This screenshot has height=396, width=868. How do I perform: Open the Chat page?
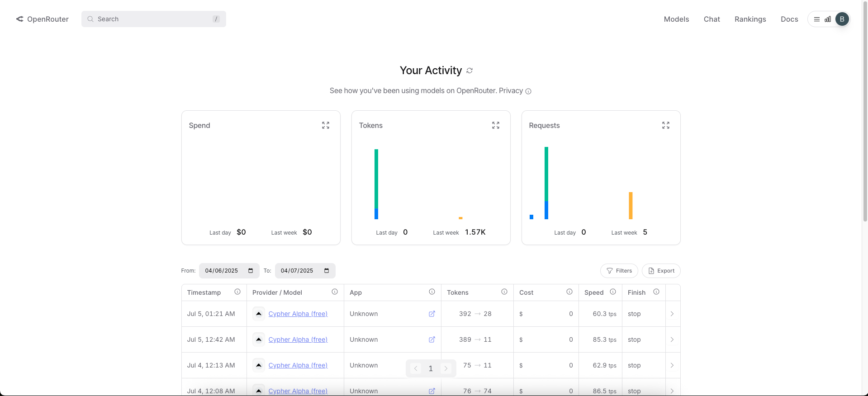pyautogui.click(x=711, y=19)
